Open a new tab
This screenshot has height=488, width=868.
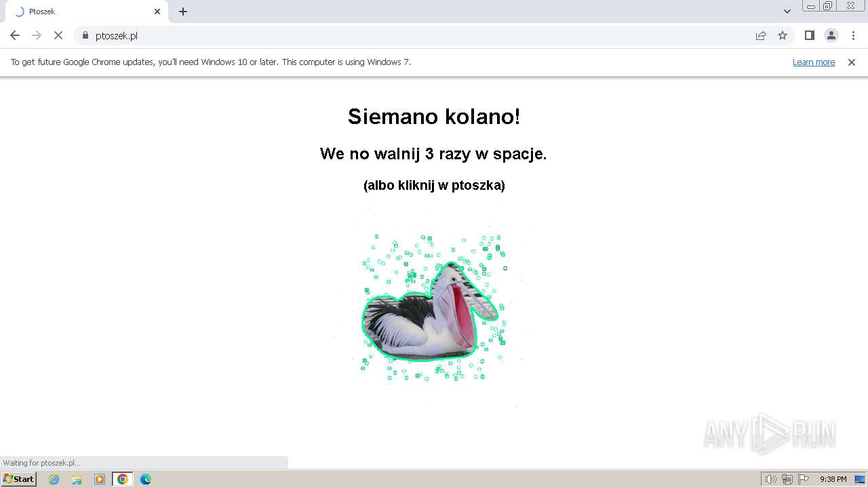[183, 12]
